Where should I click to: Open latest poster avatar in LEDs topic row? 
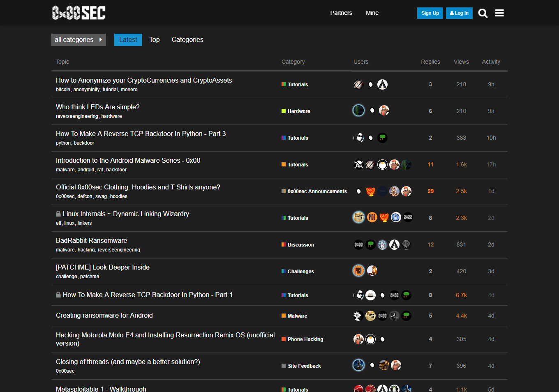(x=384, y=111)
